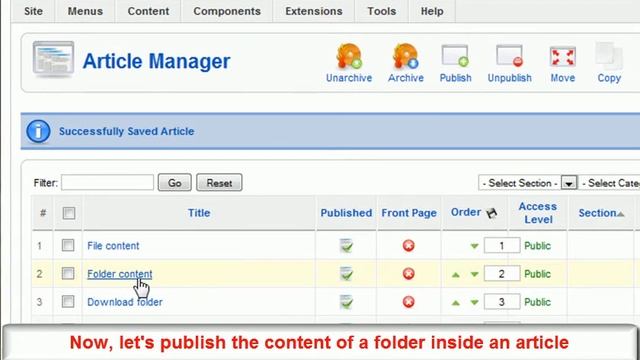Sort by Order column header
This screenshot has width=640, height=360.
pyautogui.click(x=466, y=212)
